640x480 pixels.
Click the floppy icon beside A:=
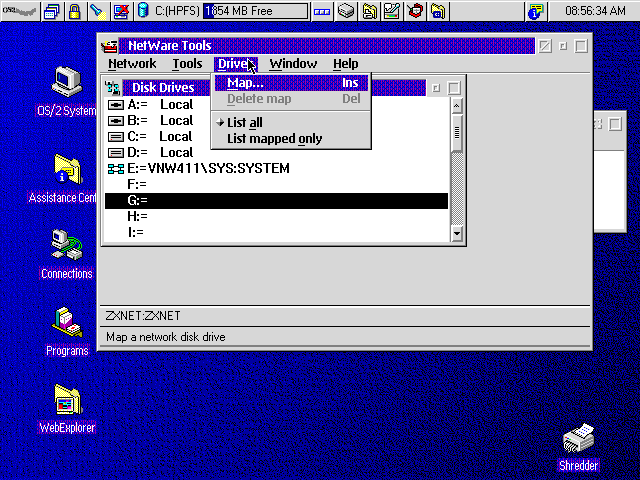116,105
